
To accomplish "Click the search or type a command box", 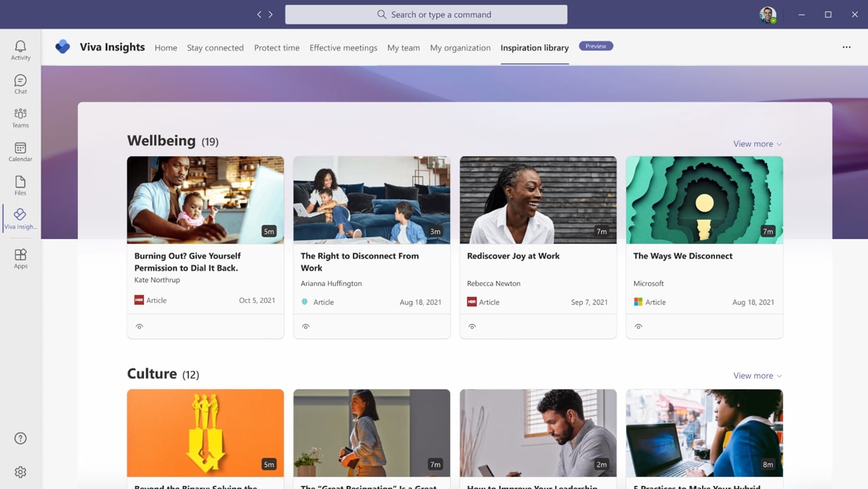I will click(426, 15).
